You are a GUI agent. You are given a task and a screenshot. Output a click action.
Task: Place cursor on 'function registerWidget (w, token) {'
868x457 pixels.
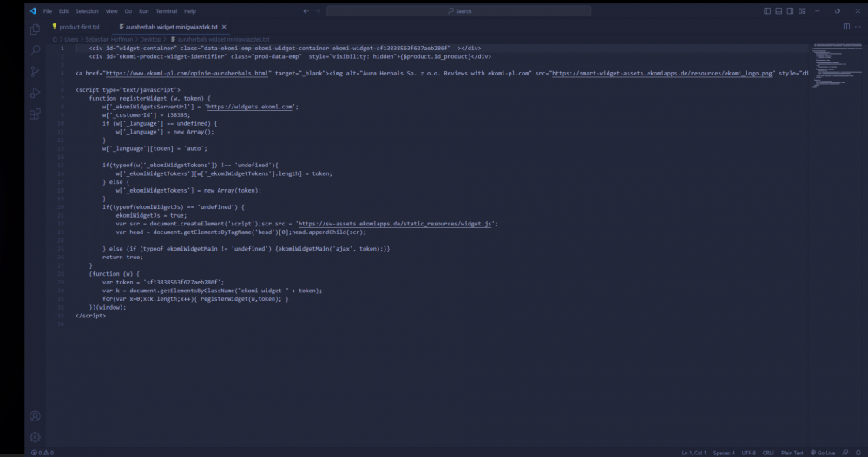(149, 99)
